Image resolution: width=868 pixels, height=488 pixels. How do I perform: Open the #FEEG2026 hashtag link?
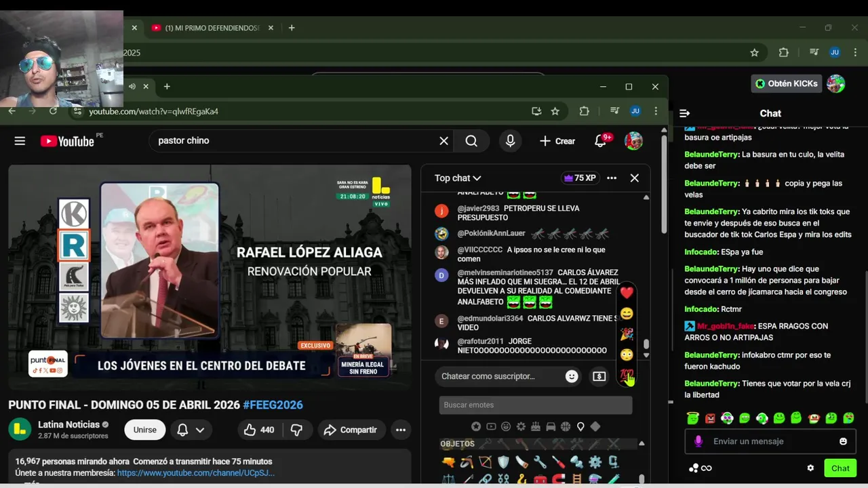(273, 405)
